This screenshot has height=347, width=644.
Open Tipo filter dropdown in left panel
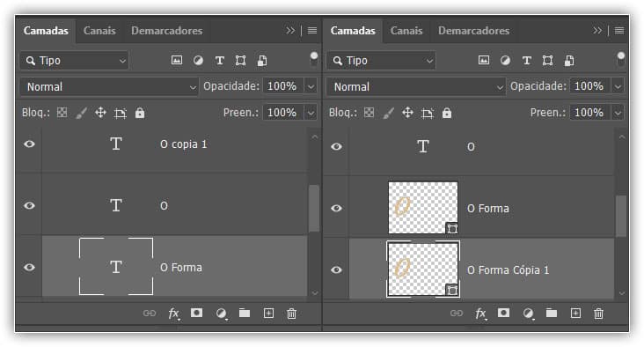point(74,61)
